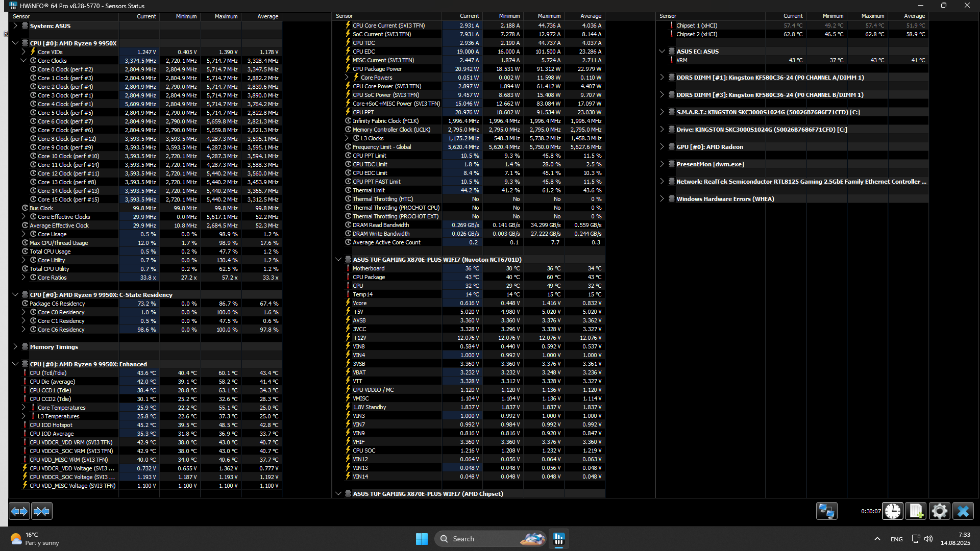Image resolution: width=980 pixels, height=551 pixels.
Task: Start logging with the sheet-plus icon
Action: (916, 511)
